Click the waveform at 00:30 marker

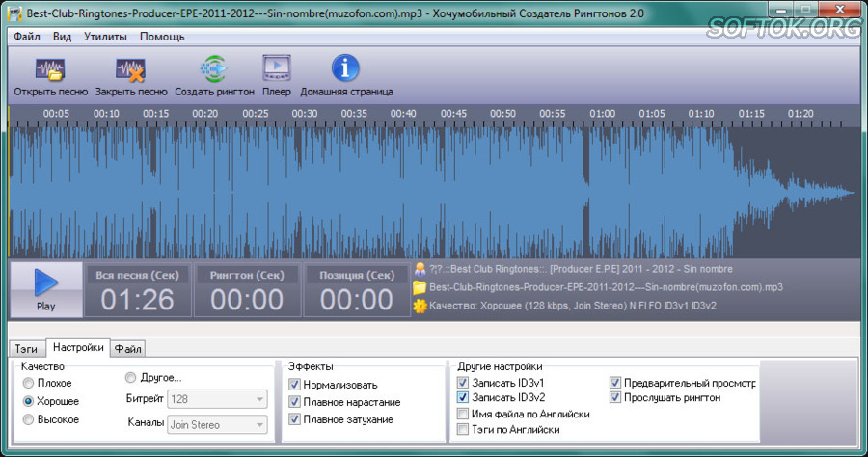pyautogui.click(x=305, y=193)
